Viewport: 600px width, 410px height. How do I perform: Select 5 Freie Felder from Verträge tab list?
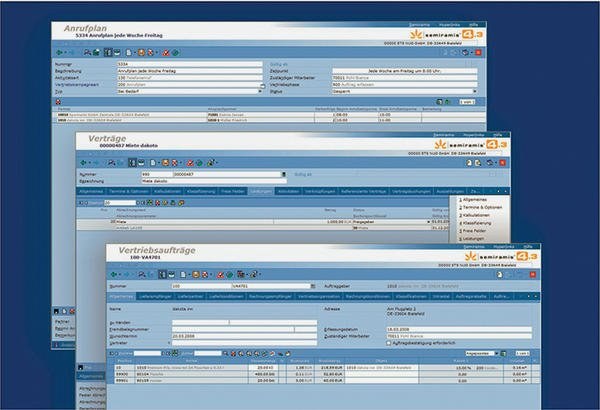(x=472, y=231)
